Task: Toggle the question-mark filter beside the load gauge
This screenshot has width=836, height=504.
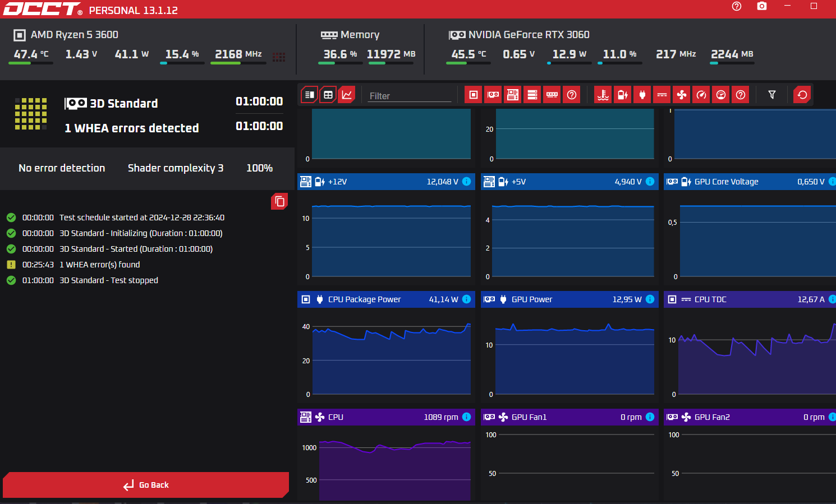Action: click(x=741, y=95)
